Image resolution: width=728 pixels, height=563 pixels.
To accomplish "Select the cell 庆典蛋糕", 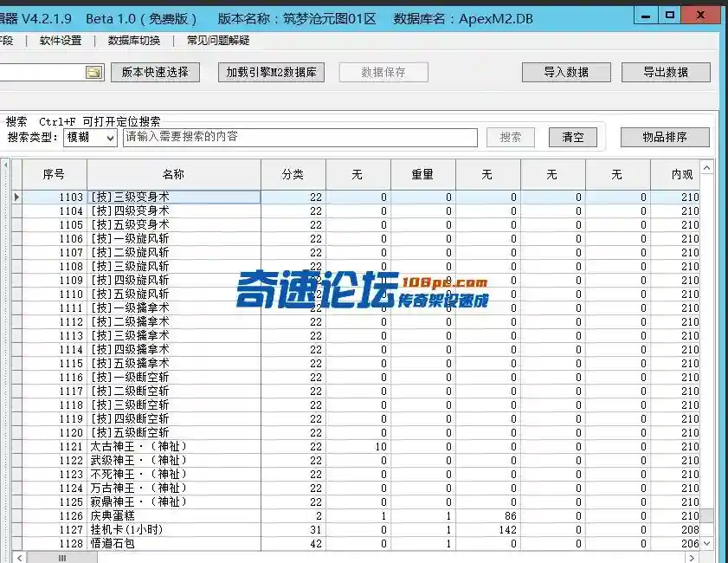I will click(x=174, y=516).
